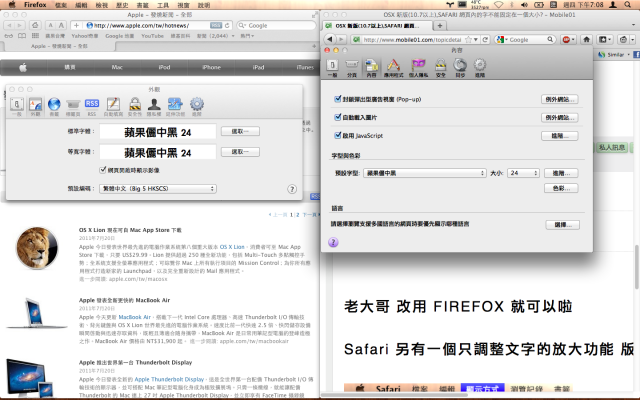Open iPad section in Apple site navigation
The image size is (640, 400).
pyautogui.click(x=258, y=67)
